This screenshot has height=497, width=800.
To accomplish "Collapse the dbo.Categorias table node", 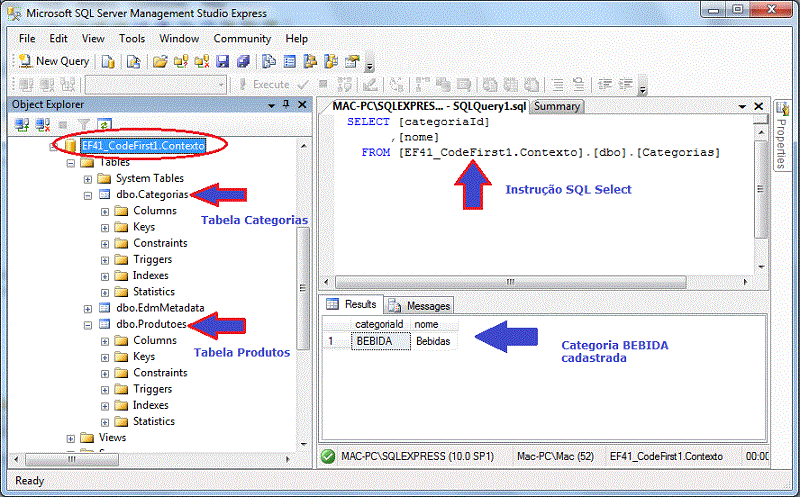I will pyautogui.click(x=88, y=195).
